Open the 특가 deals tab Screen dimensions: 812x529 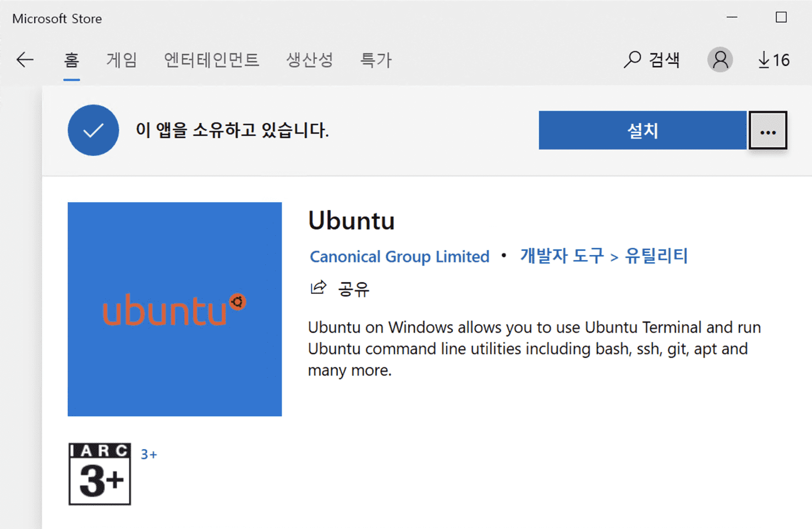(376, 59)
